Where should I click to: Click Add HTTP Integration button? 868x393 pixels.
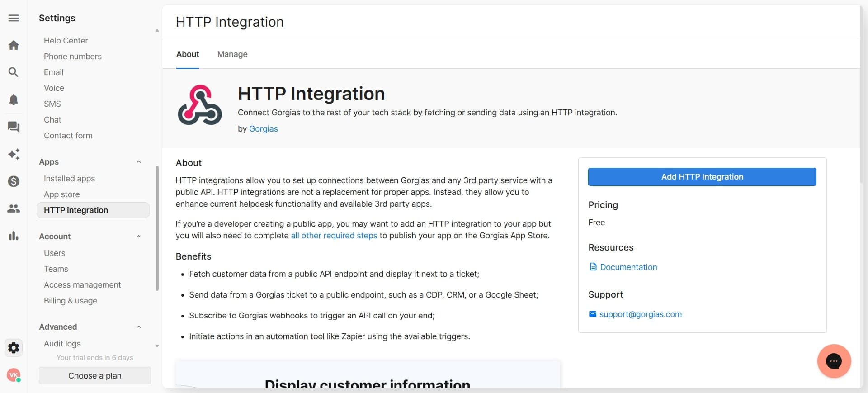[x=702, y=177]
